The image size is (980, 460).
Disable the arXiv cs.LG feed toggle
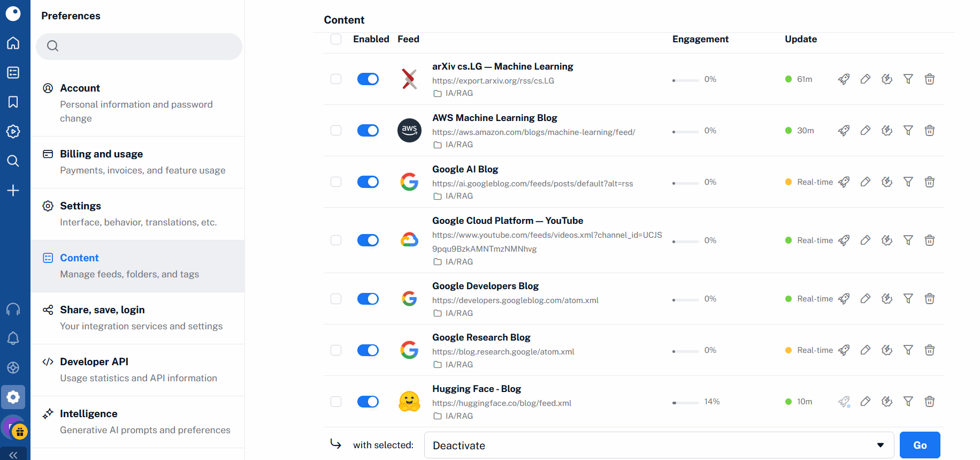[368, 79]
